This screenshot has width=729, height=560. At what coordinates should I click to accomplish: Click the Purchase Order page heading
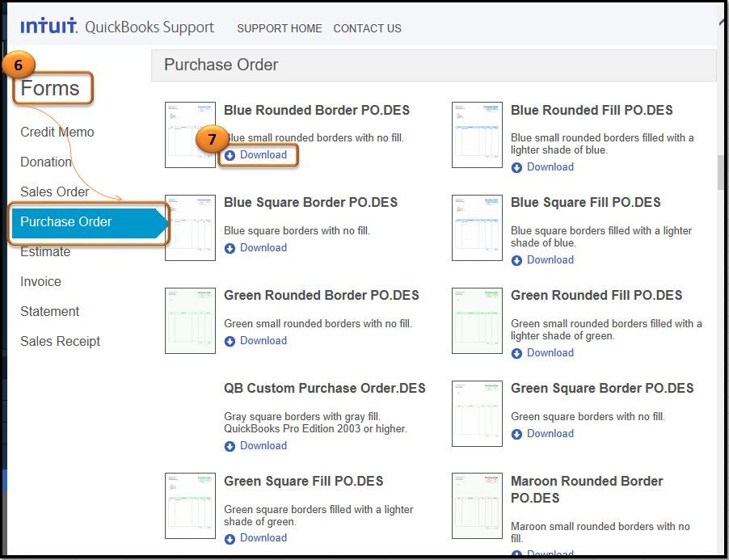pyautogui.click(x=221, y=65)
